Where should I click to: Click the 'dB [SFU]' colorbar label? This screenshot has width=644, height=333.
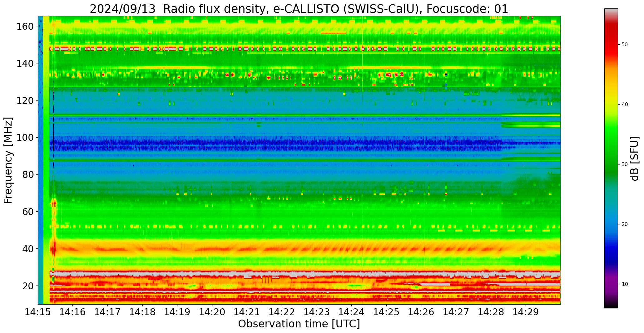click(635, 159)
